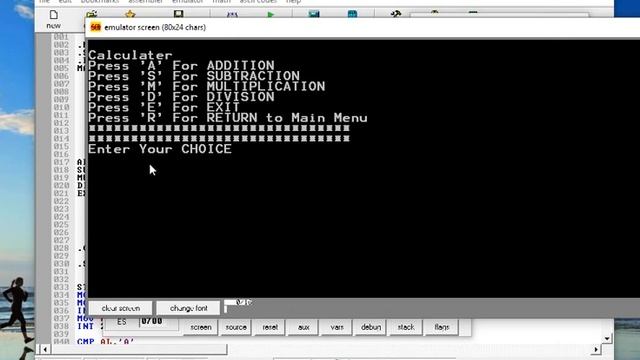Click the "Press 'D' For DIVISION" line

(x=181, y=97)
